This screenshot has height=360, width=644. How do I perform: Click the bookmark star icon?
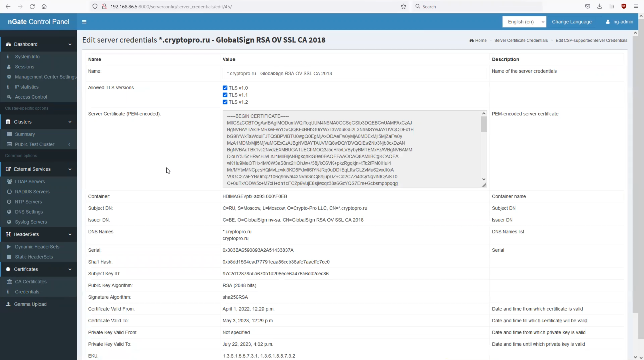[403, 6]
